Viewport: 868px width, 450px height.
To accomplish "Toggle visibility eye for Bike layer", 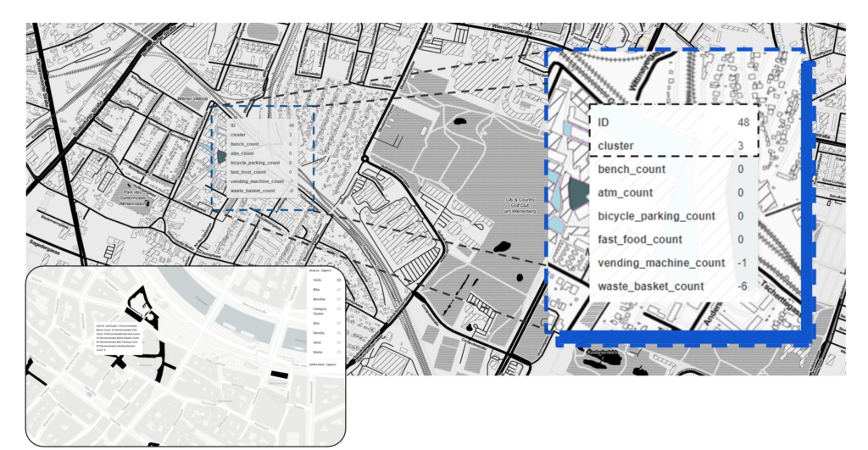I will 338,290.
